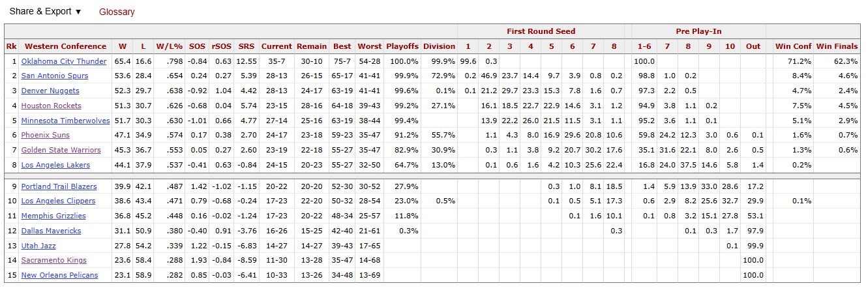868x292 pixels.
Task: Open the Dallas Mavericks link
Action: (x=51, y=231)
